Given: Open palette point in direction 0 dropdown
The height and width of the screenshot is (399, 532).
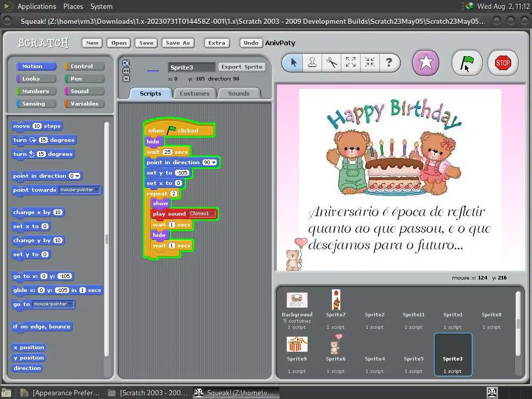Looking at the screenshot, I should pos(78,176).
